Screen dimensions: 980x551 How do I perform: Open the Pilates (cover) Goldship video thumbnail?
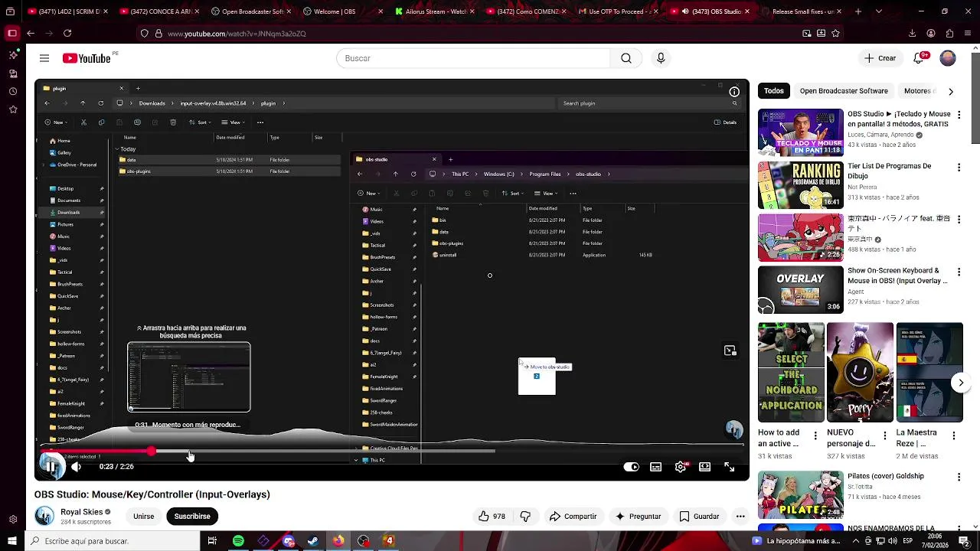pyautogui.click(x=801, y=495)
